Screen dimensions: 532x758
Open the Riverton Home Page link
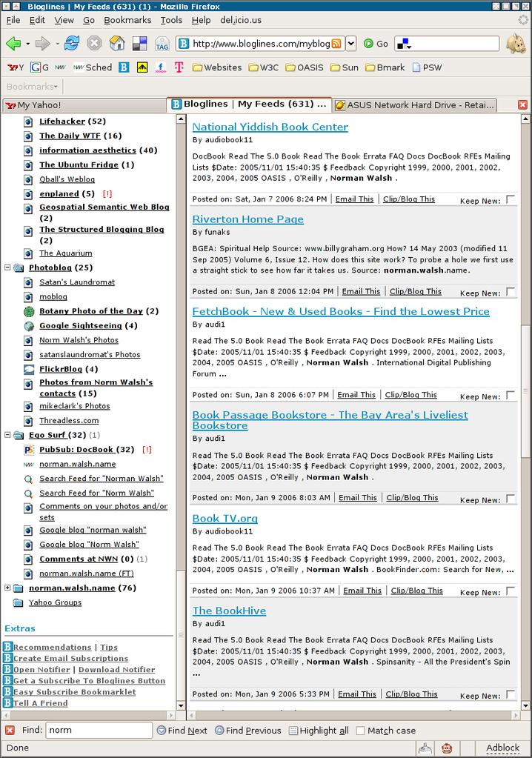pyautogui.click(x=248, y=219)
